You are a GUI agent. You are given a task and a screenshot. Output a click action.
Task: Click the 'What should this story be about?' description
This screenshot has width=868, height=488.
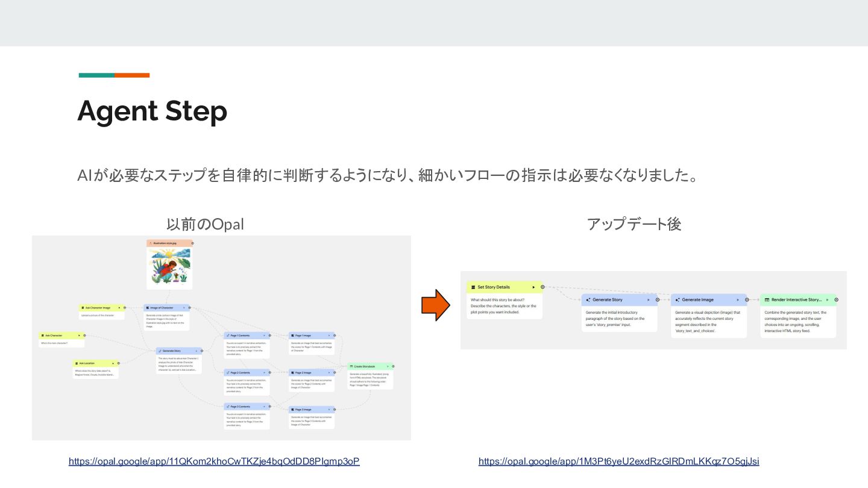(x=503, y=306)
